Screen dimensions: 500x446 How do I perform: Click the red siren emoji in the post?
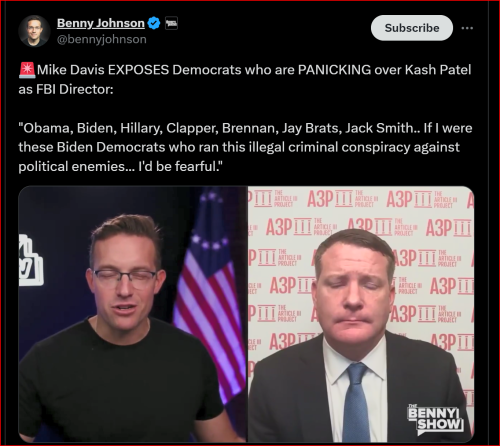pos(27,70)
